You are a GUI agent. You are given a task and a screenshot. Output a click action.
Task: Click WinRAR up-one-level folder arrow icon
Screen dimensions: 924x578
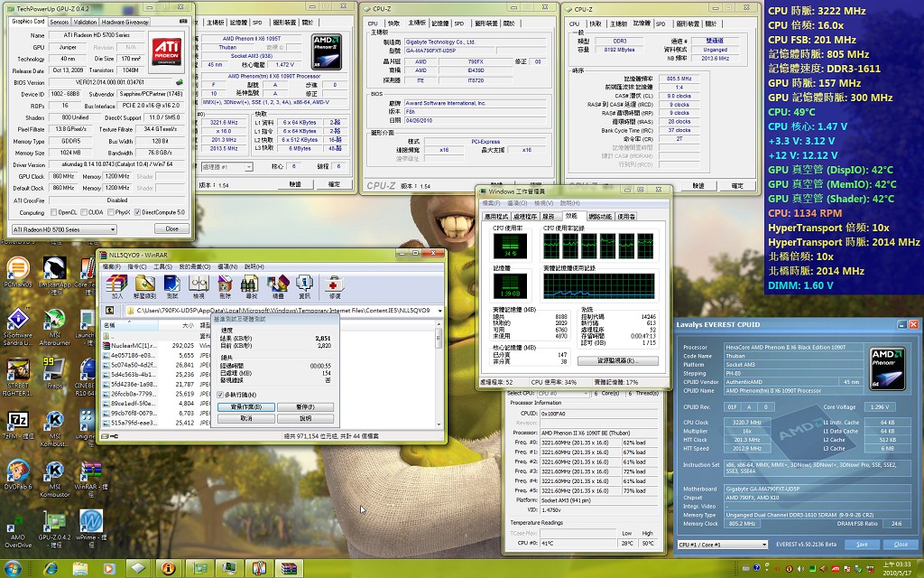(109, 311)
